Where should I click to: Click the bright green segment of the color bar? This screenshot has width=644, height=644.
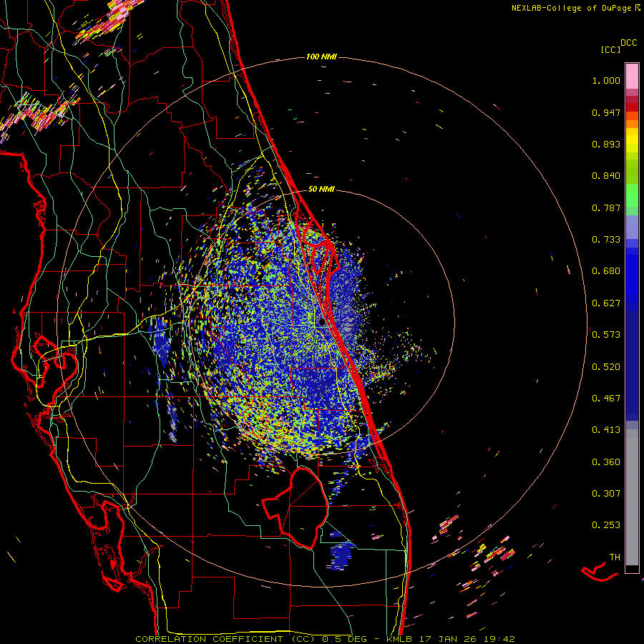(x=632, y=195)
